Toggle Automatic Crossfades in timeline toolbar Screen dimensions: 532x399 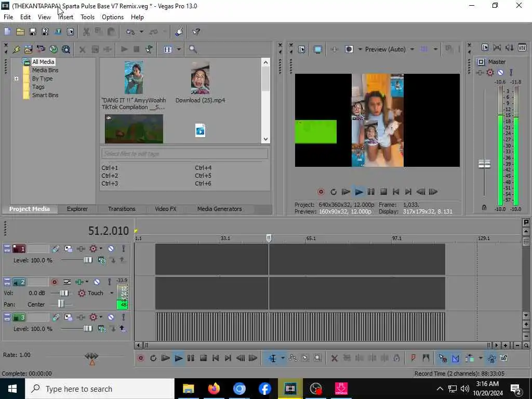click(455, 358)
